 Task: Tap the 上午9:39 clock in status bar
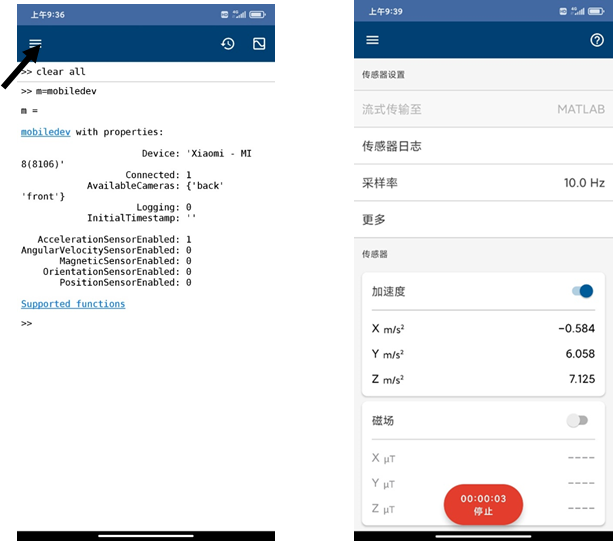[x=385, y=12]
